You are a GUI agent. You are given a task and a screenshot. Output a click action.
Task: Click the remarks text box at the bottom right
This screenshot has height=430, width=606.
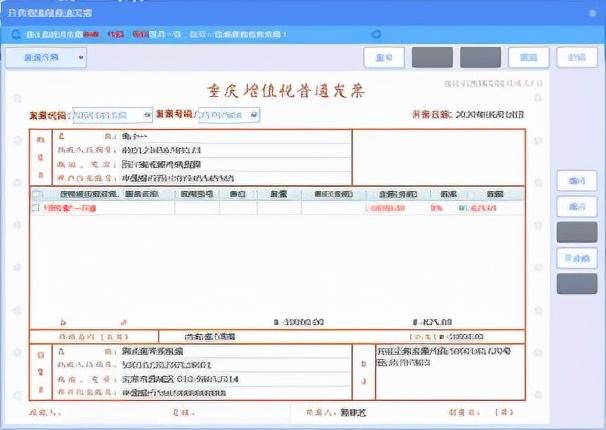tap(450, 370)
